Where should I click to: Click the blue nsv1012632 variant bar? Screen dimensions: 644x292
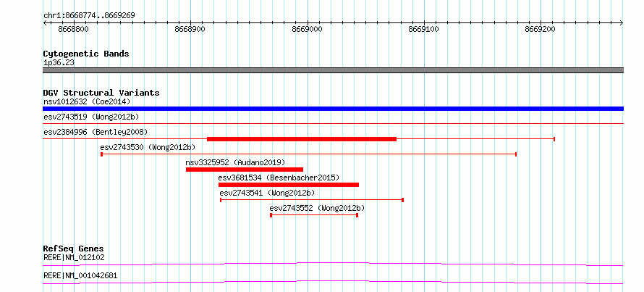tap(333, 109)
